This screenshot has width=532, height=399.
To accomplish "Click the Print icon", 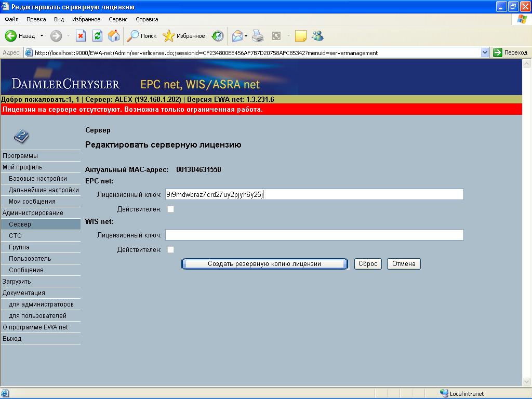I will click(x=258, y=36).
